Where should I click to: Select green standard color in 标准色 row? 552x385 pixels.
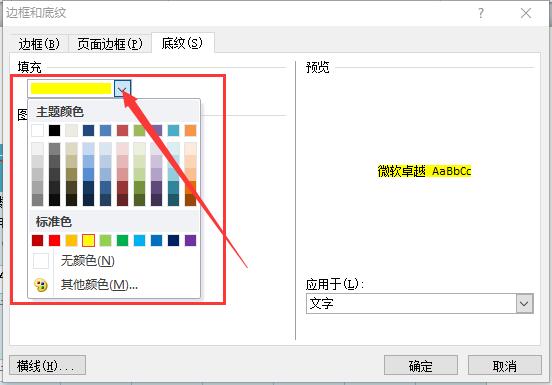point(123,240)
